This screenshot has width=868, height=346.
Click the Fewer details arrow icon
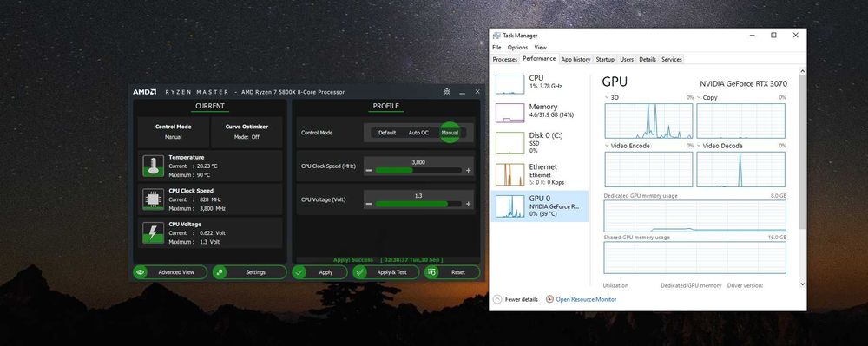tap(497, 299)
